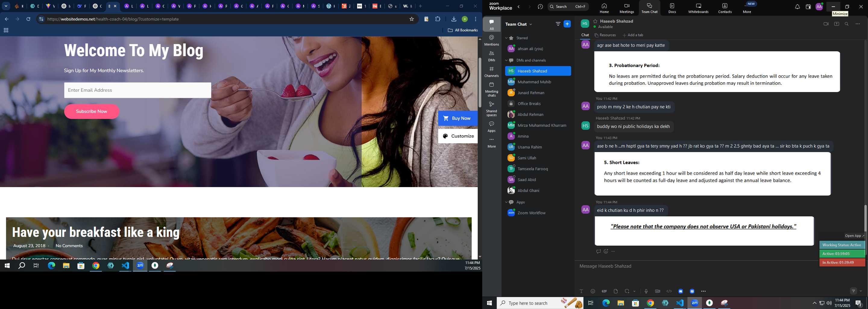This screenshot has height=309, width=868.
Task: Collapse Apps section in chat list
Action: 506,202
